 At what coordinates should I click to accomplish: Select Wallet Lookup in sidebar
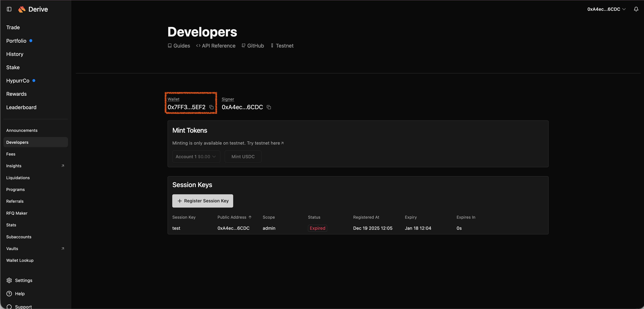(20, 260)
